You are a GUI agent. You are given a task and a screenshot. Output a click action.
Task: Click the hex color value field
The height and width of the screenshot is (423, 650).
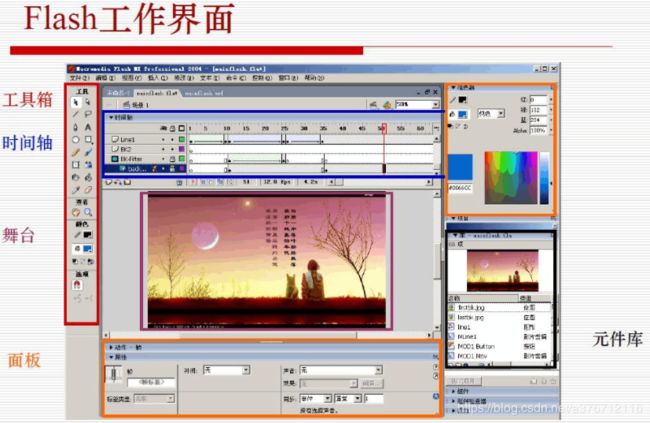point(460,188)
